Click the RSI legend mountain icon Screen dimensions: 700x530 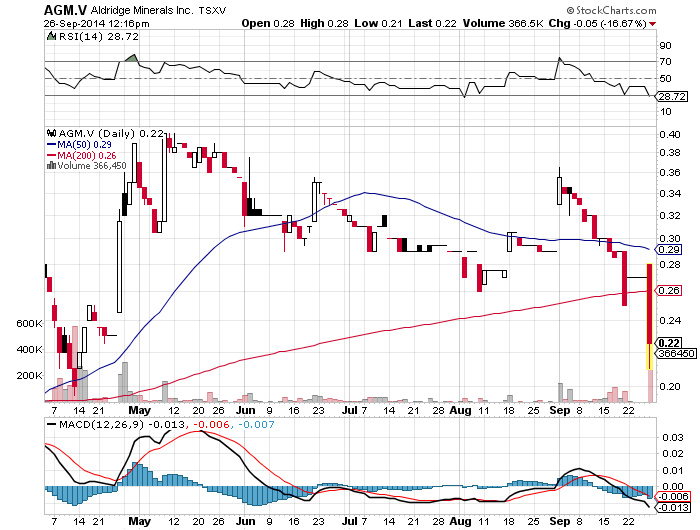52,36
